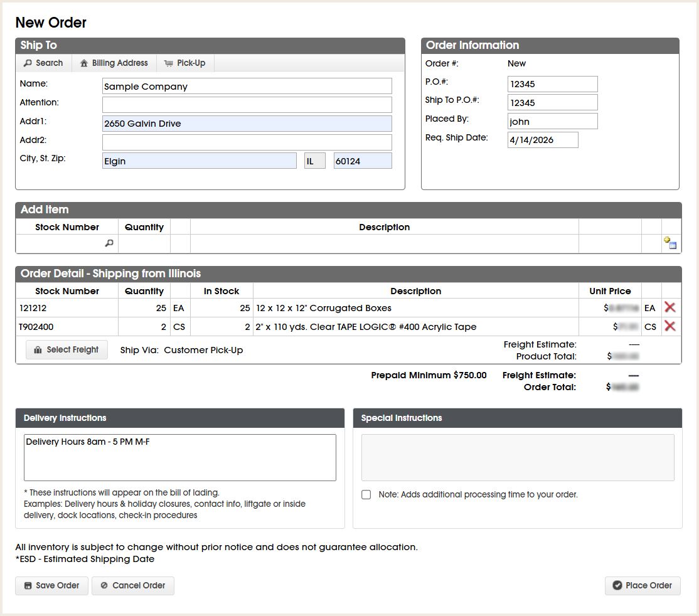This screenshot has width=699, height=616.
Task: Click stock number T902400 in Order Detail
Action: pos(36,327)
